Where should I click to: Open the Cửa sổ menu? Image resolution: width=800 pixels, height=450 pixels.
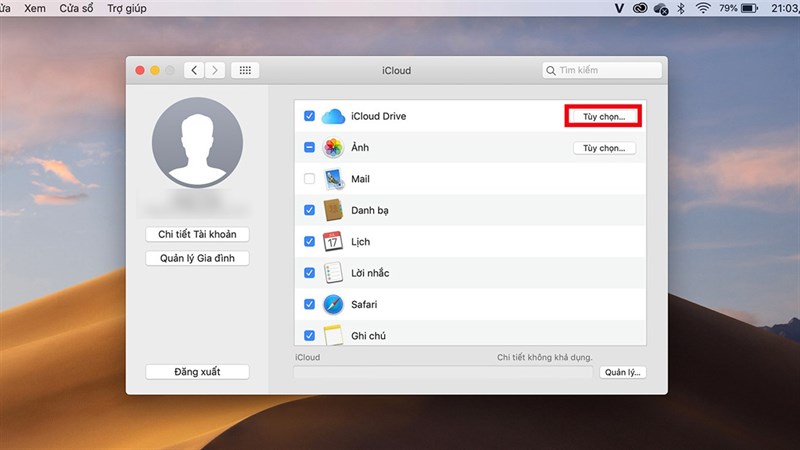pos(77,8)
